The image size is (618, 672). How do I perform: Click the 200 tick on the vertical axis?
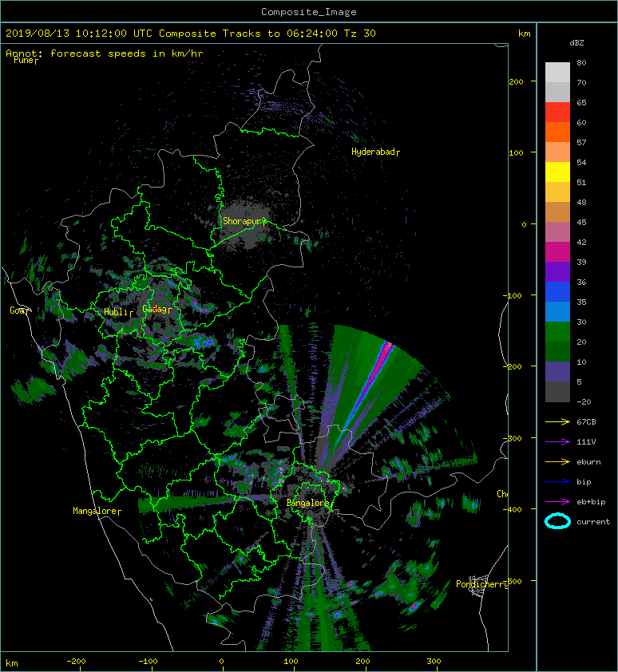tap(516, 82)
